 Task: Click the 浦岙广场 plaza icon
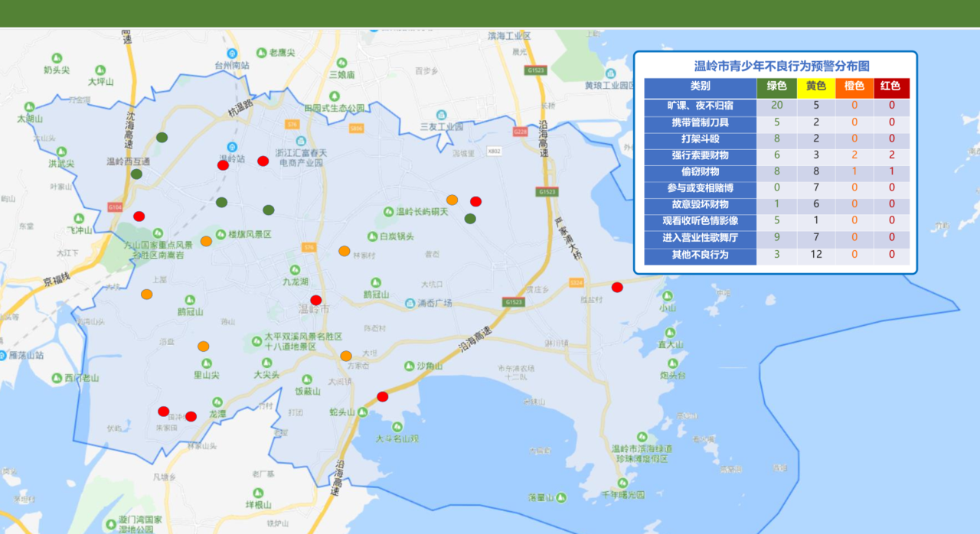(x=410, y=303)
